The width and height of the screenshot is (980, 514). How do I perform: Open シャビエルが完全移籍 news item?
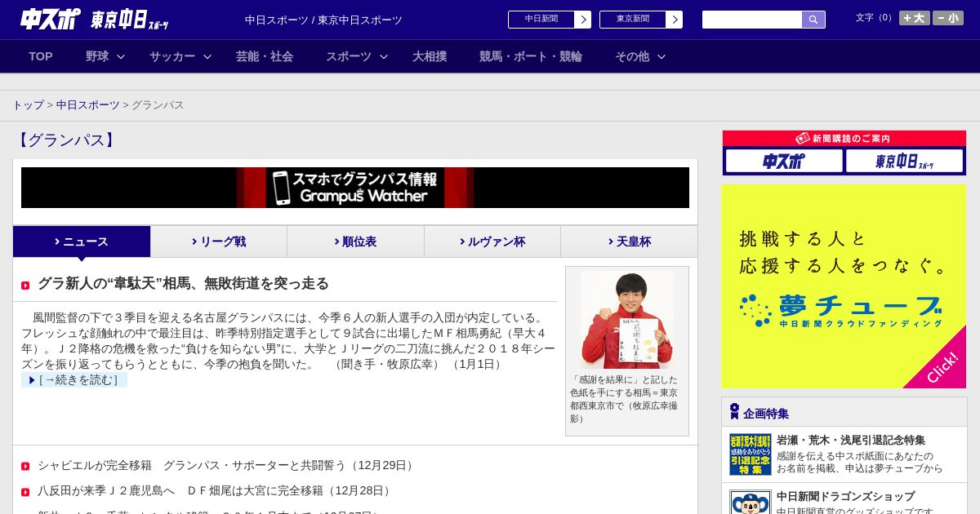click(x=227, y=465)
